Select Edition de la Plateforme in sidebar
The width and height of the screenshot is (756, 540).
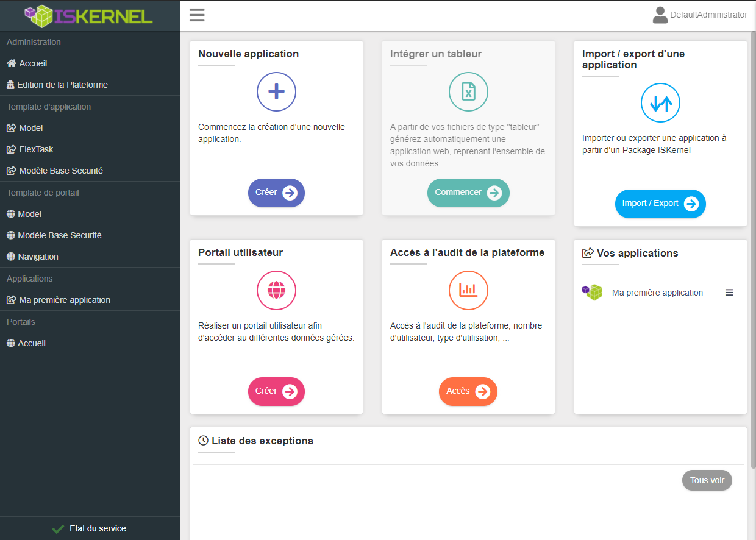(62, 85)
